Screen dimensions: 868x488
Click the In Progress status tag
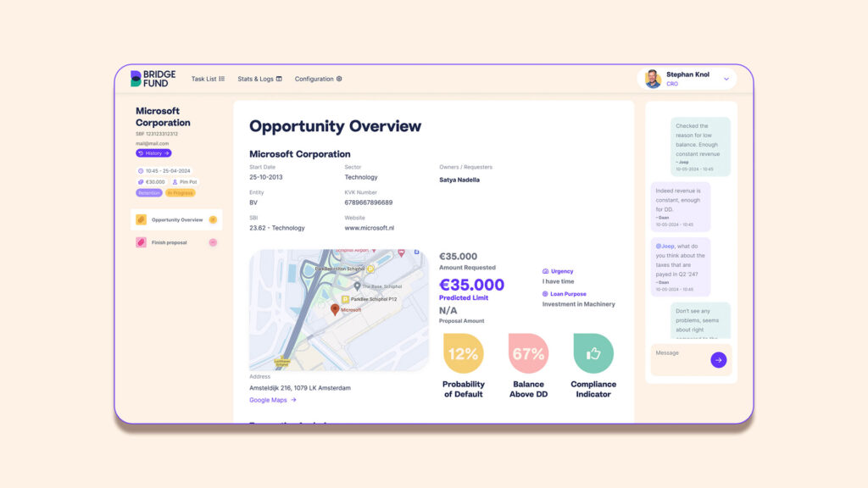coord(181,193)
